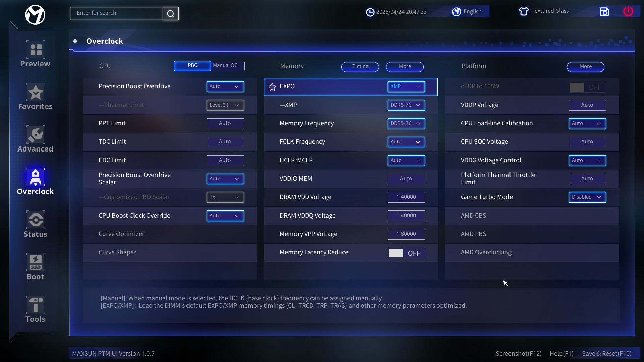Image resolution: width=644 pixels, height=362 pixels.
Task: Edit CPU SOC Voltage value field
Action: (587, 142)
